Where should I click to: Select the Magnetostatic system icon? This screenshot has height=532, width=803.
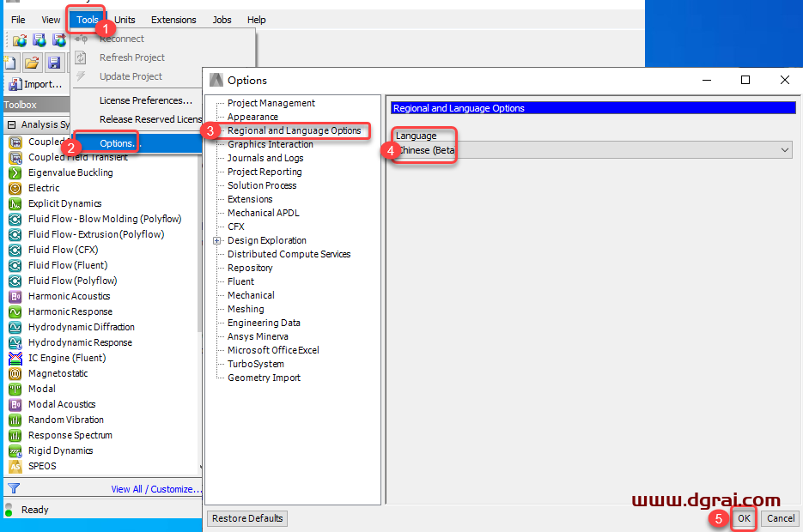pyautogui.click(x=15, y=374)
